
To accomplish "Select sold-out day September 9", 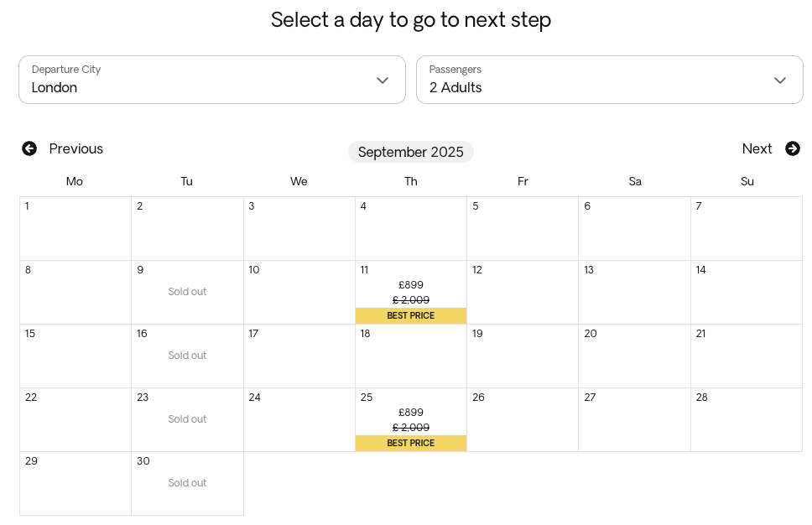I will click(187, 292).
